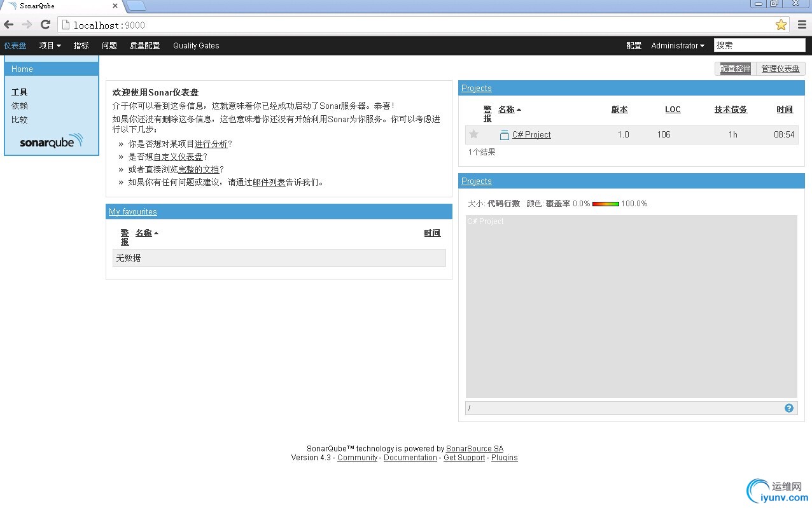Open the Get Support footer link
812x508 pixels.
[x=464, y=458]
